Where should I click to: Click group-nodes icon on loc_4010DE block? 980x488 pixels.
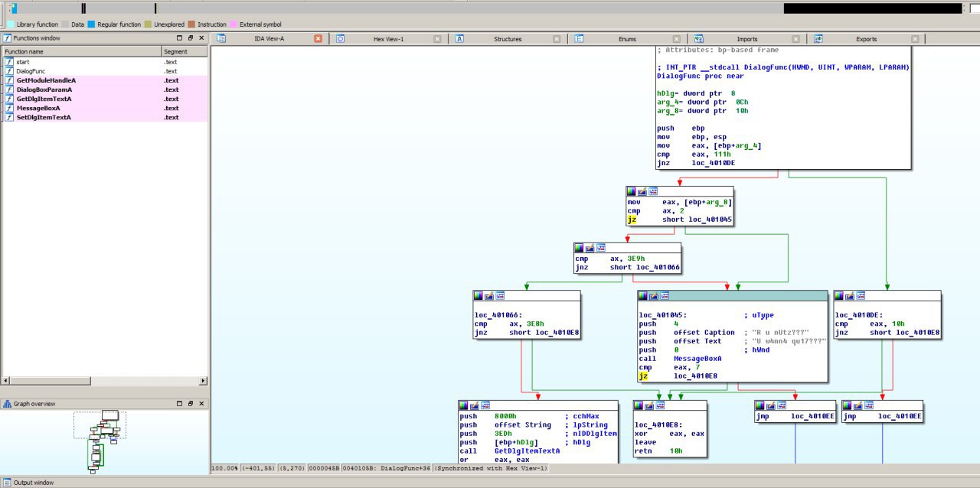point(861,295)
